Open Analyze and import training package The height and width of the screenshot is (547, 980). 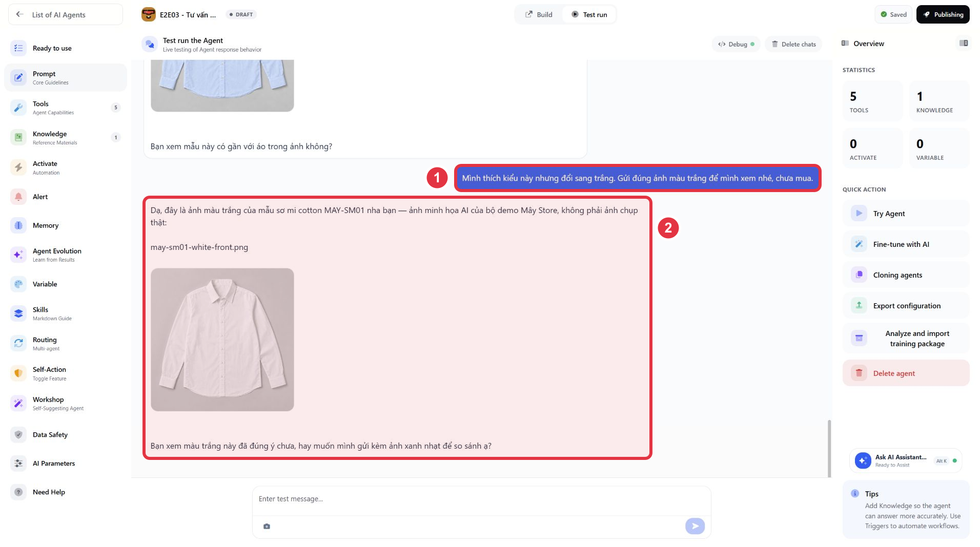(x=906, y=339)
